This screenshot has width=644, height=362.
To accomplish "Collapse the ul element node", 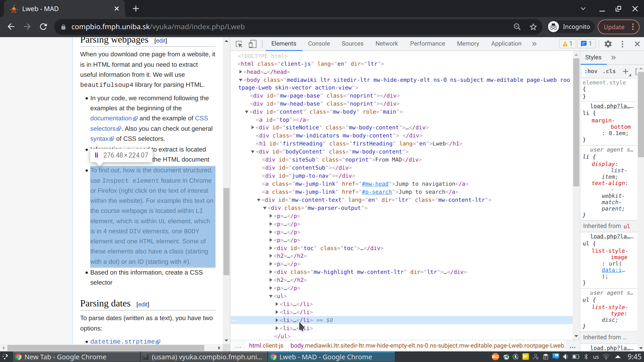I will (271, 296).
